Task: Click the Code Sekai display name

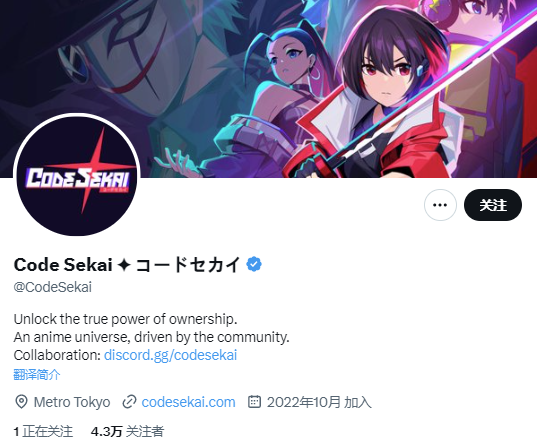Action: [127, 264]
